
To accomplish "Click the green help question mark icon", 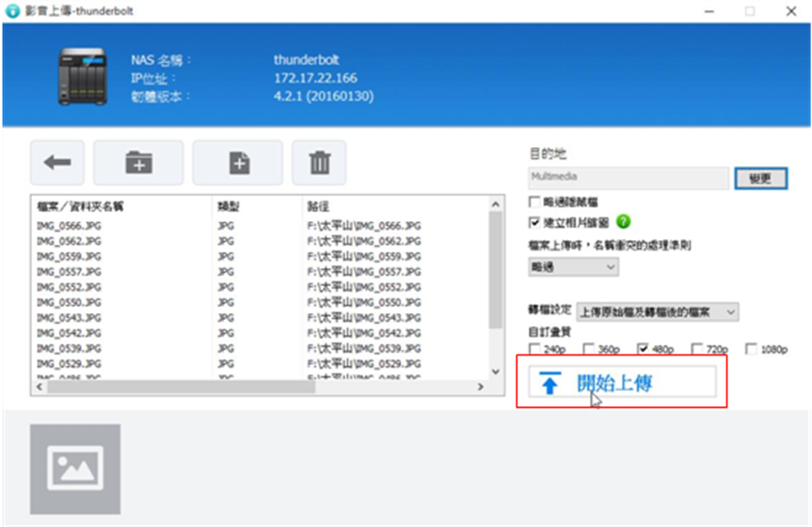I will tap(624, 222).
